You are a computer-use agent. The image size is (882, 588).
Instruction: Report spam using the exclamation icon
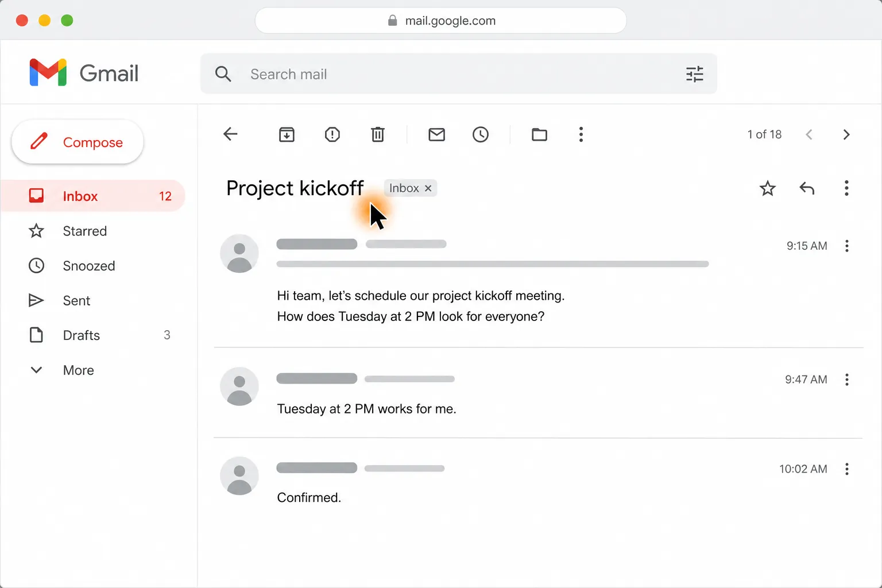click(x=332, y=134)
